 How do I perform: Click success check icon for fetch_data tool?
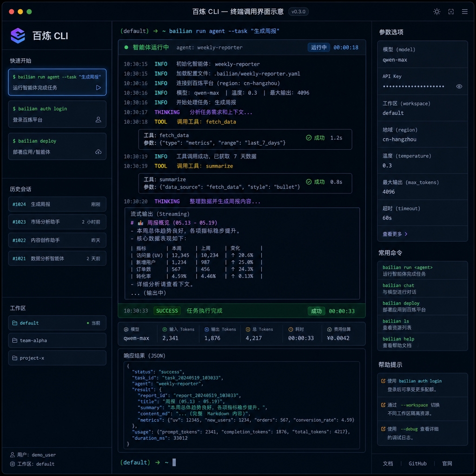(x=309, y=138)
